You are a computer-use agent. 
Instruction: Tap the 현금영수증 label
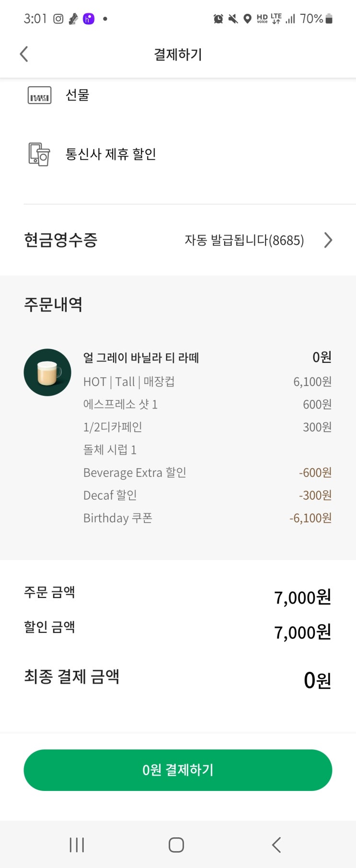(x=61, y=240)
